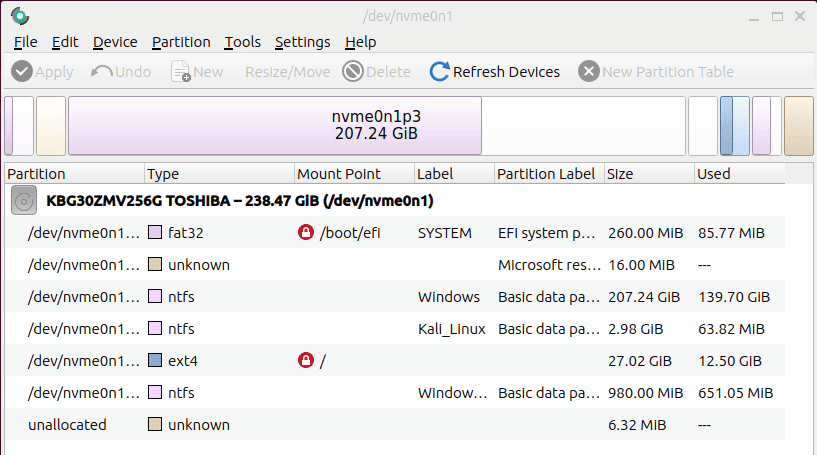Sort by the Size column header
The image size is (817, 455).
[649, 174]
